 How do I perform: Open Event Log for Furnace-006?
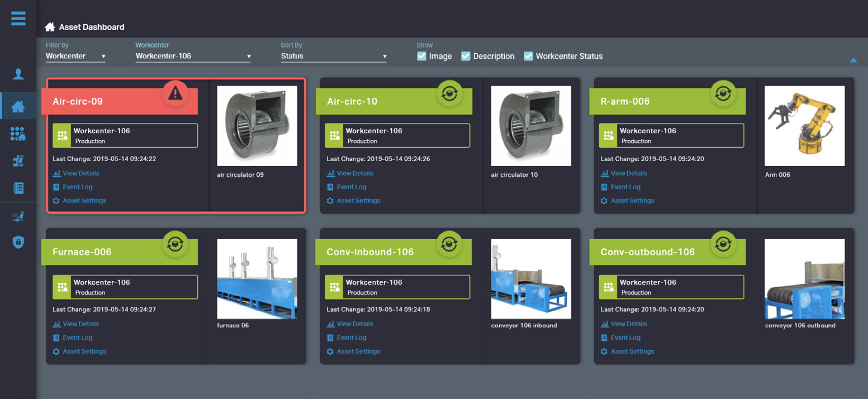73,337
